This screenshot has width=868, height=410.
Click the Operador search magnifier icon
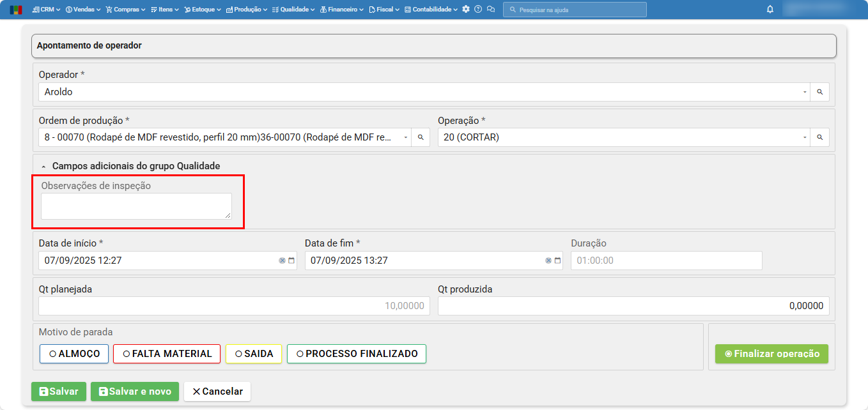[820, 92]
